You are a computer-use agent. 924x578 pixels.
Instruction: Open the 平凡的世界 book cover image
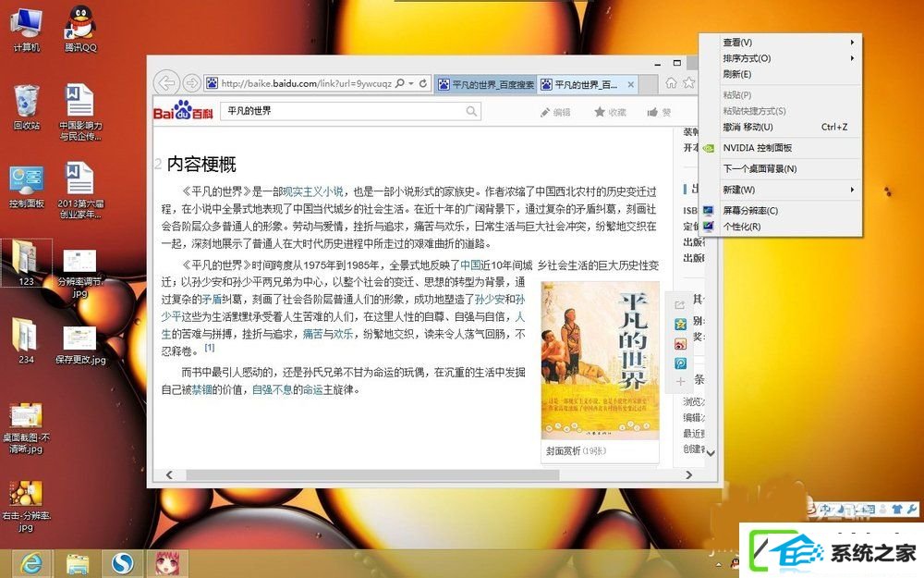600,361
